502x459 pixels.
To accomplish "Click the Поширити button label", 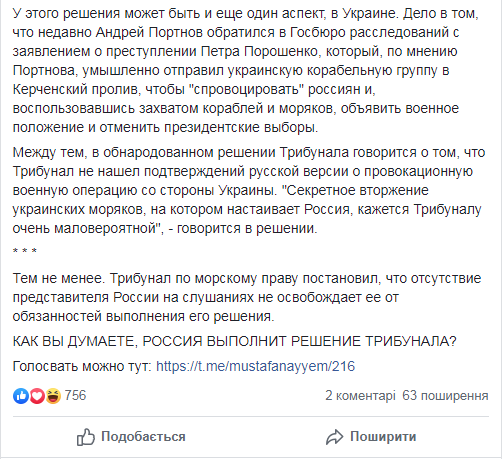I will click(383, 437).
